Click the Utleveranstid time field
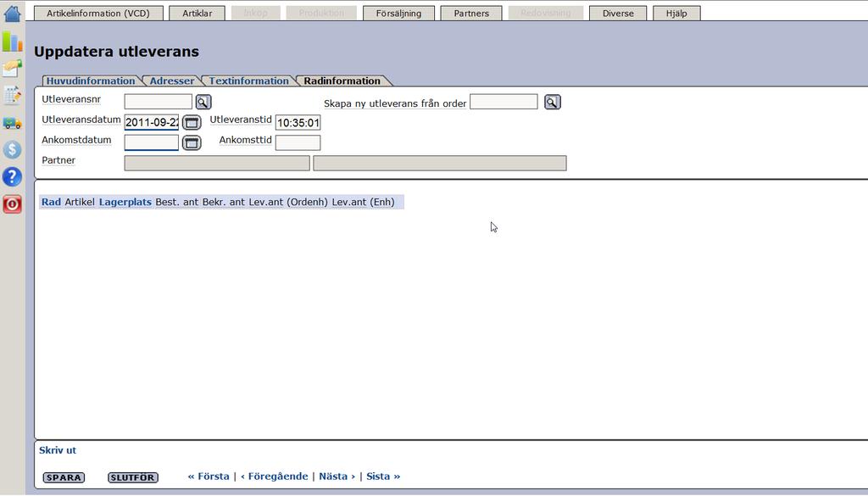The image size is (868, 496). tap(298, 122)
